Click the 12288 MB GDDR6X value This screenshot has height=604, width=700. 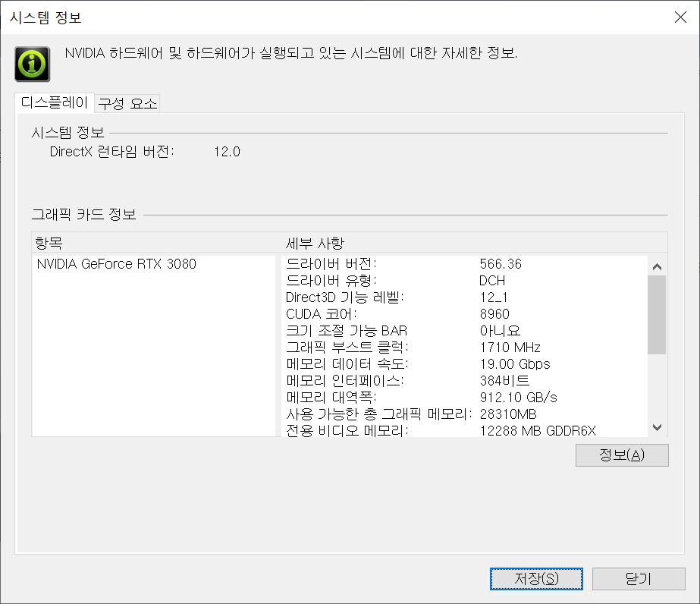(538, 431)
